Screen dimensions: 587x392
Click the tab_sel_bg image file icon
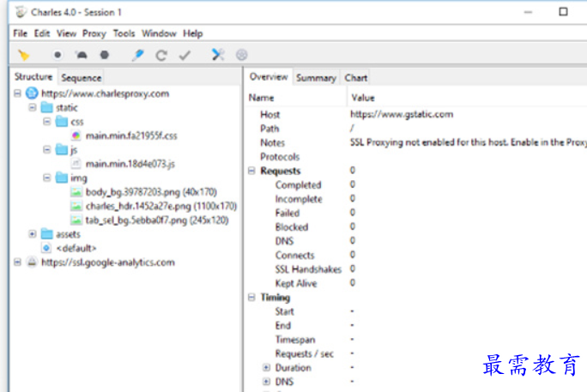click(76, 220)
